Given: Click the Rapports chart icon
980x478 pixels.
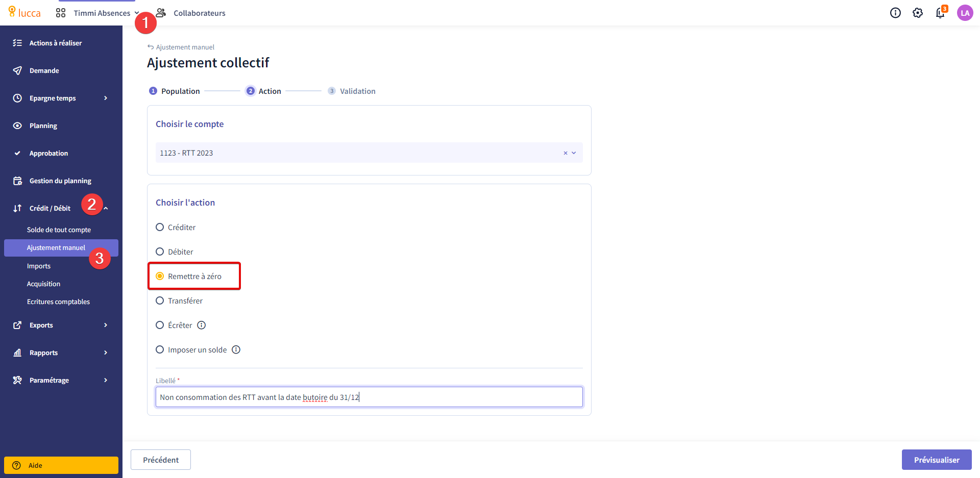Looking at the screenshot, I should [17, 353].
